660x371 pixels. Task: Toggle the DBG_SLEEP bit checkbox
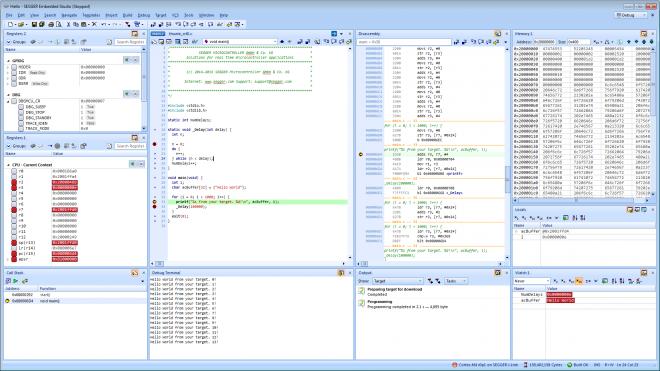[x=21, y=107]
